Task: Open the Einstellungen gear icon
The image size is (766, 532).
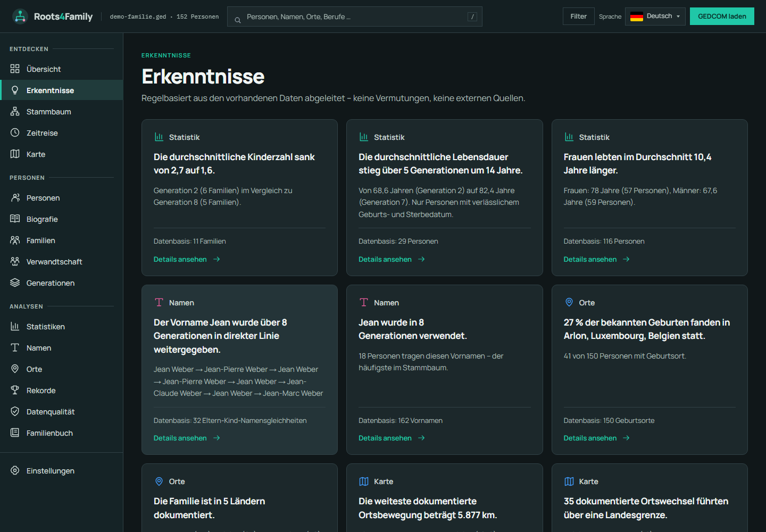Action: pyautogui.click(x=15, y=471)
